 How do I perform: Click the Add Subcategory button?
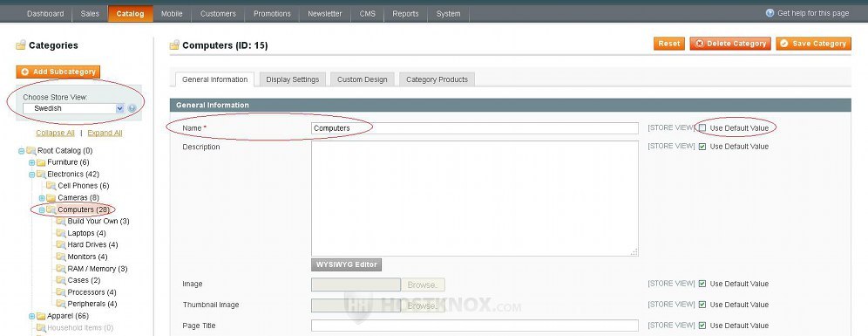[x=58, y=72]
